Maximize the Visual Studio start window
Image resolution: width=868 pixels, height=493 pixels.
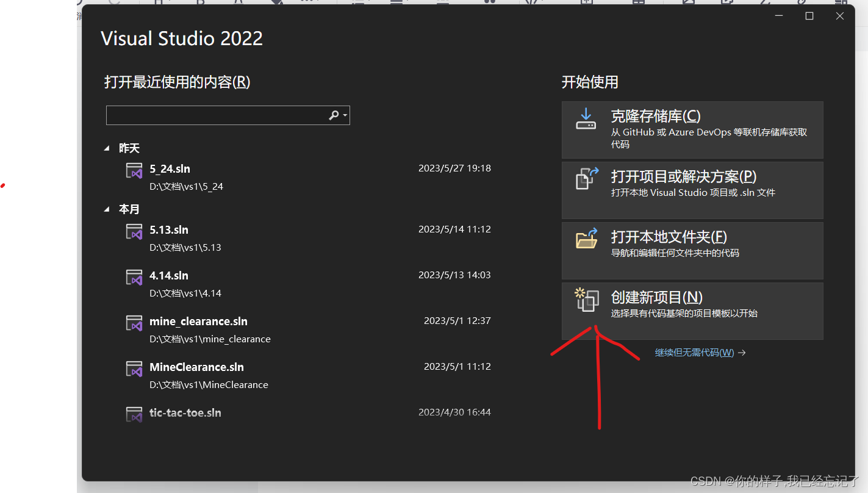point(809,16)
